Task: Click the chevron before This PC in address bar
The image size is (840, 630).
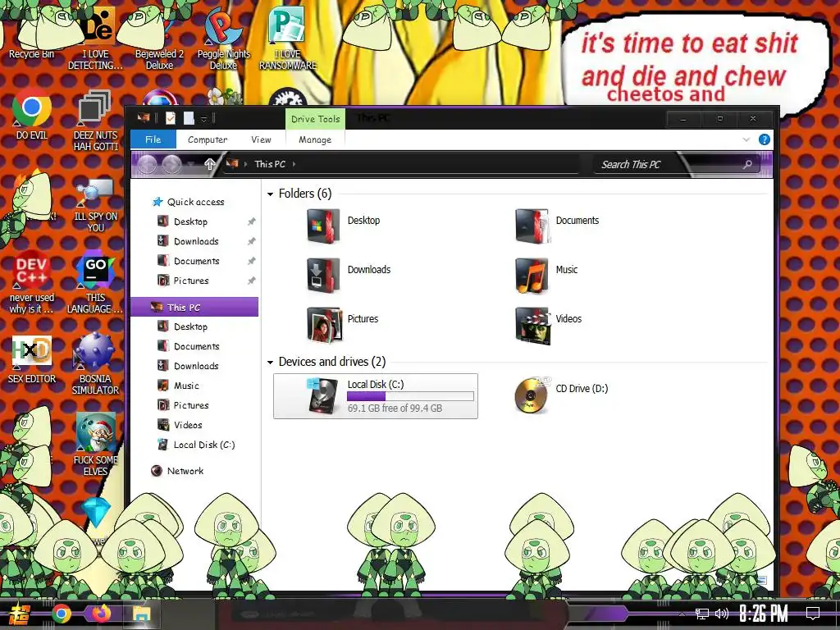Action: pyautogui.click(x=245, y=164)
